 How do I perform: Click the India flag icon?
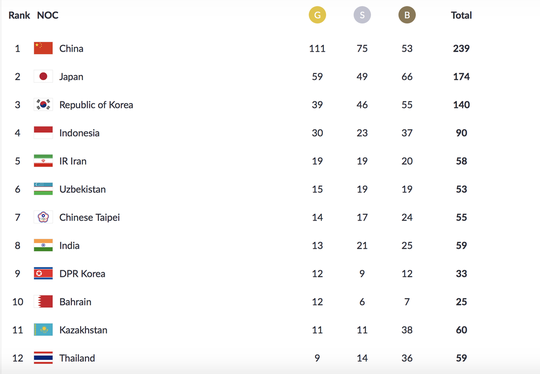tap(43, 245)
